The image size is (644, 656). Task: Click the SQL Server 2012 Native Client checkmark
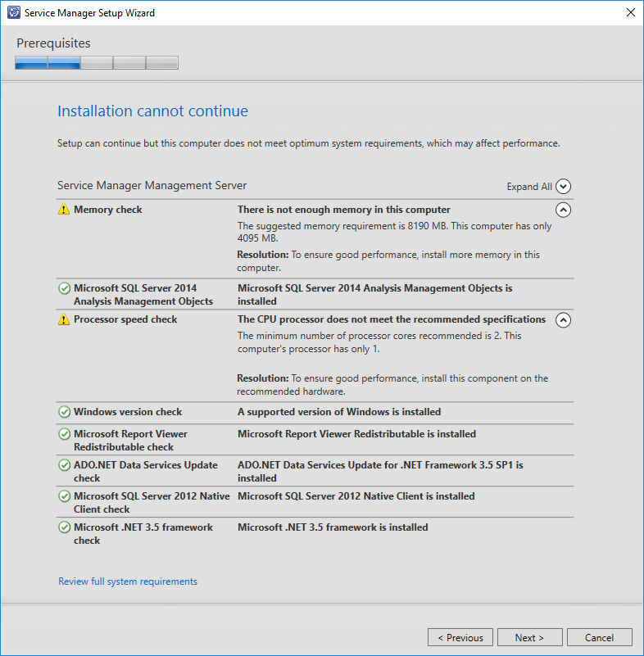point(64,496)
